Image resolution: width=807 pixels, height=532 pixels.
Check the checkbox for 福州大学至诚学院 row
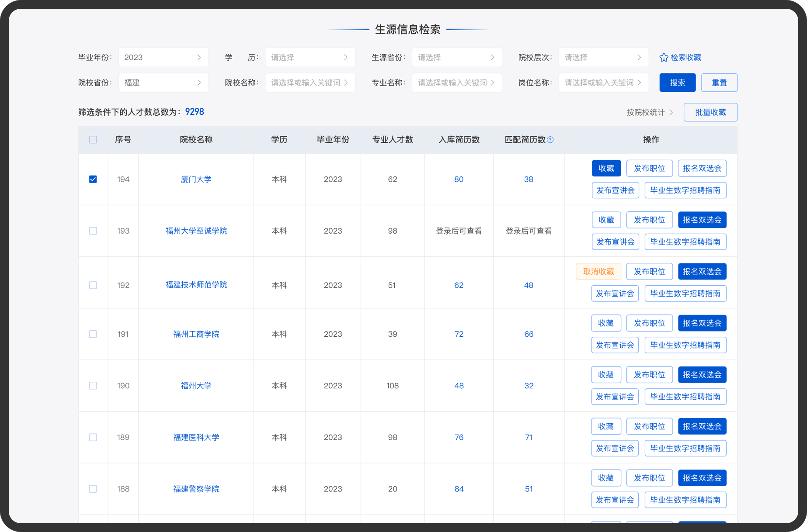click(93, 231)
